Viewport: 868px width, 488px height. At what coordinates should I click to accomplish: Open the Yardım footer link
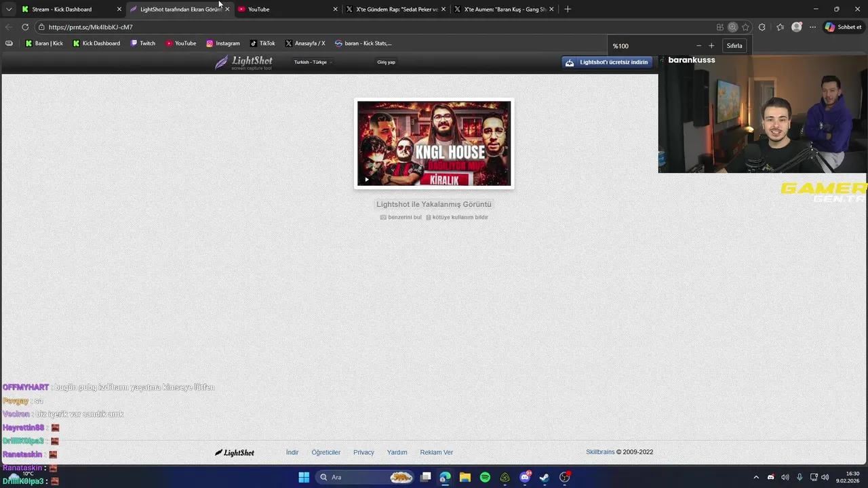397,452
